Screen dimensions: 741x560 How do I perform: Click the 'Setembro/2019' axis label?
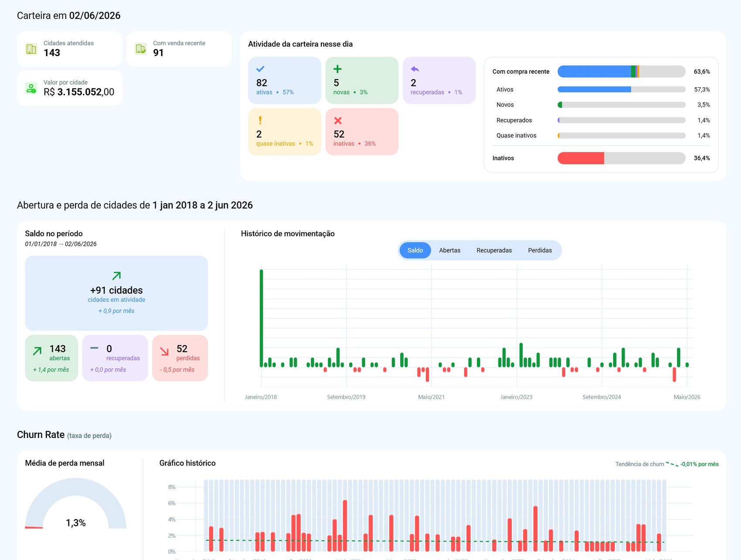[x=346, y=397]
